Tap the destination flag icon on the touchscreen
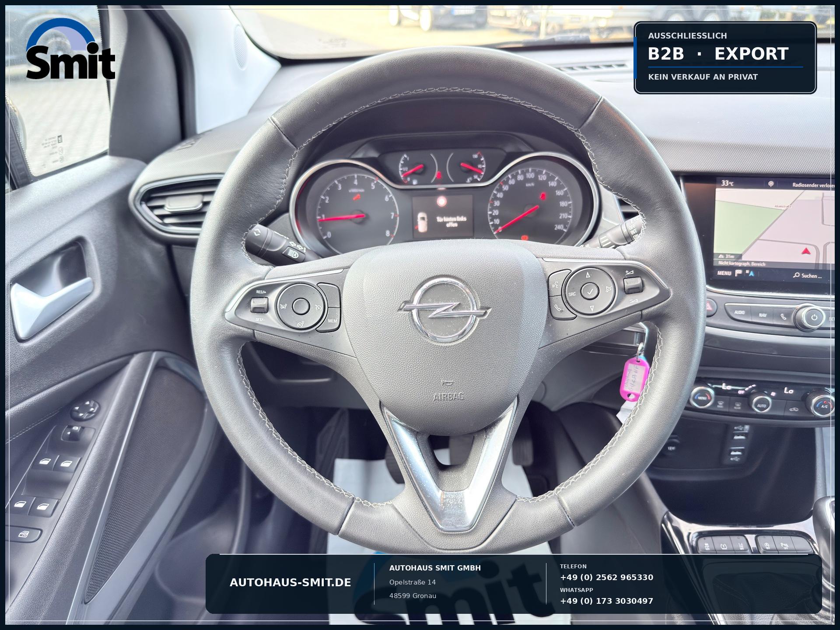 (739, 273)
